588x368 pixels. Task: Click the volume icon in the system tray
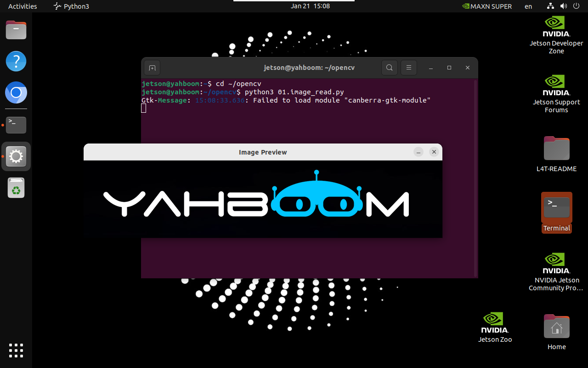pyautogui.click(x=564, y=6)
